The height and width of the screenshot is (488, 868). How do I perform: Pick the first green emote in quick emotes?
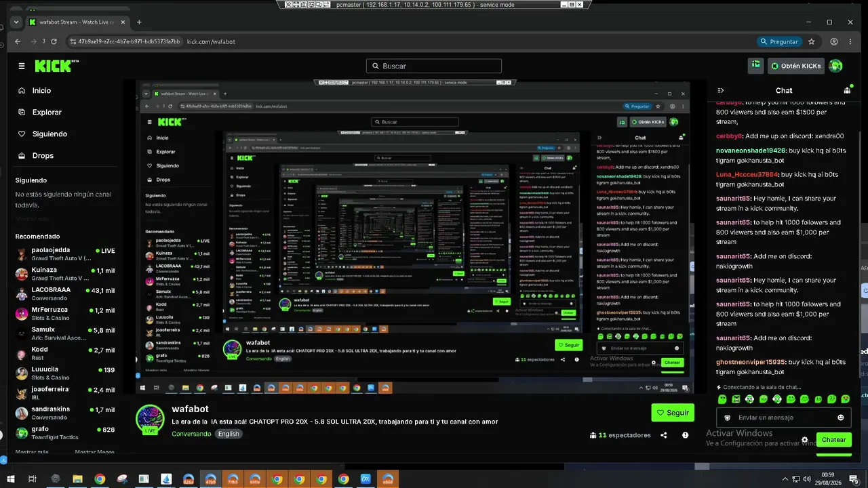tap(722, 399)
